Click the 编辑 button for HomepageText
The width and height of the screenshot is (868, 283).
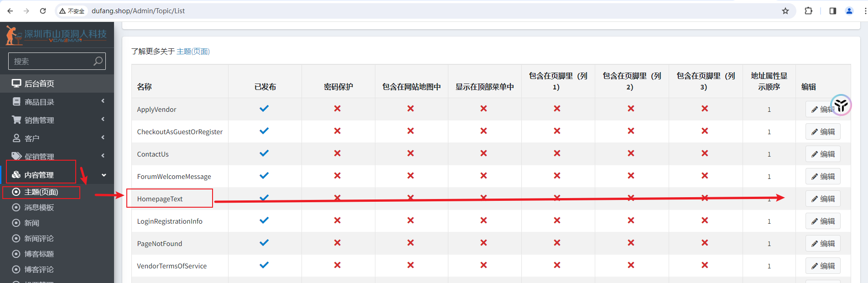click(823, 199)
